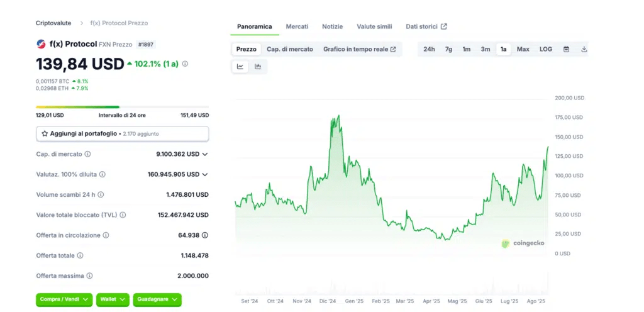Click the 0,02968 ETH value

pyautogui.click(x=53, y=88)
